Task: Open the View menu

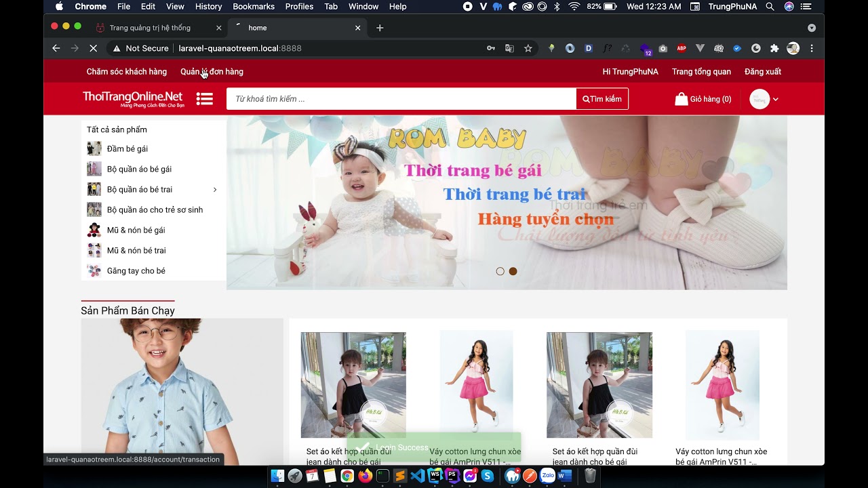Action: point(175,6)
